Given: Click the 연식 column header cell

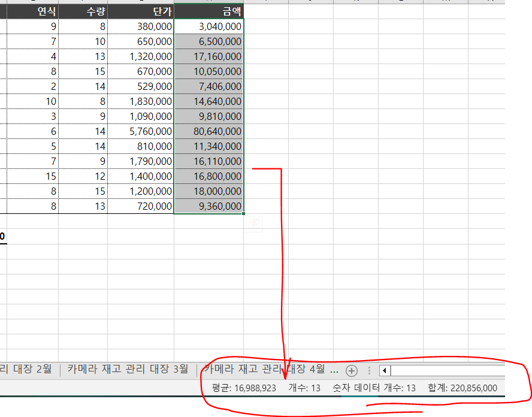Looking at the screenshot, I should coord(32,11).
